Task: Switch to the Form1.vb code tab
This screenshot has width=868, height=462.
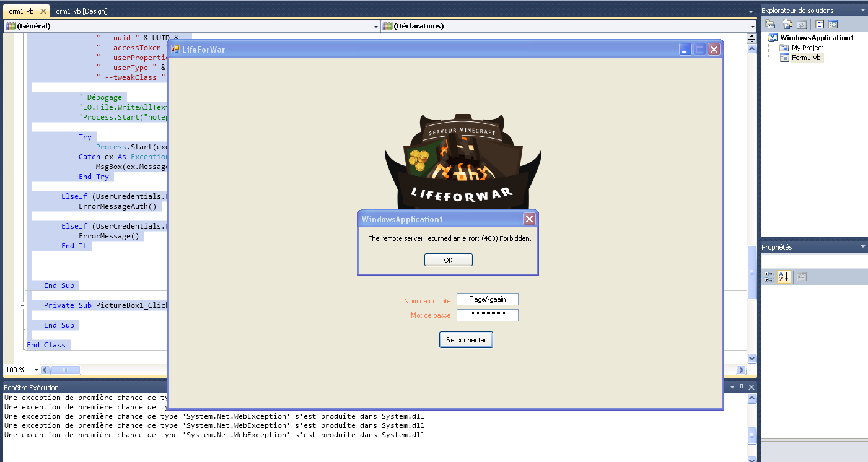Action: pos(20,11)
